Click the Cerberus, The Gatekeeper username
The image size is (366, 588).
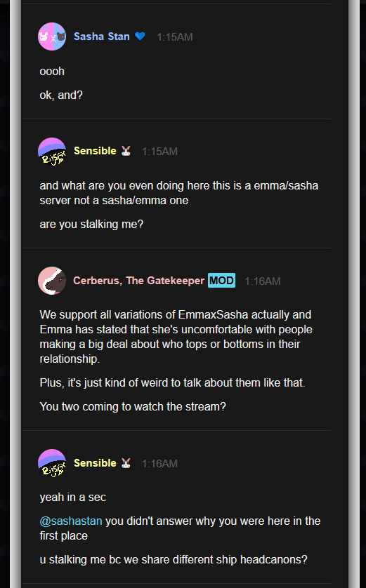point(138,281)
